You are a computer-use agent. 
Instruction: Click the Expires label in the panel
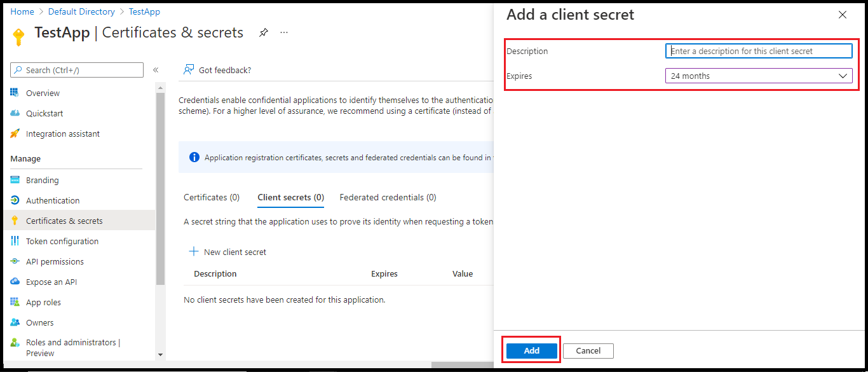click(519, 76)
